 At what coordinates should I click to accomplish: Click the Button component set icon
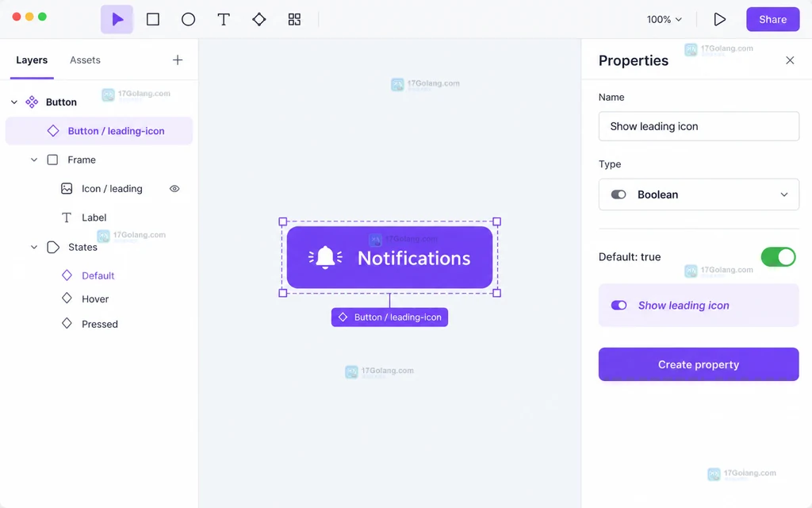point(32,102)
